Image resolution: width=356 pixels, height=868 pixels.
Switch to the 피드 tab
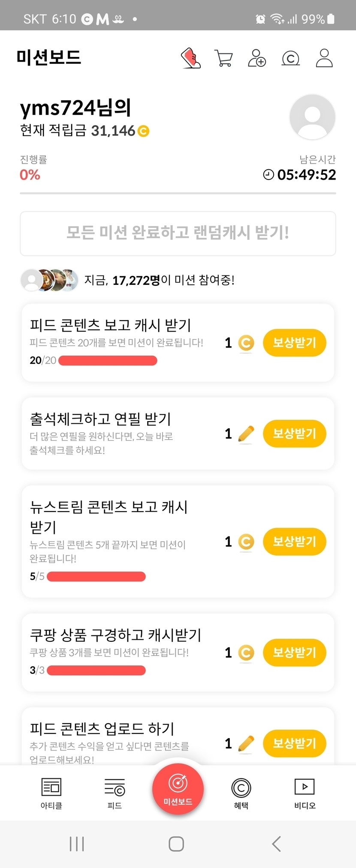click(115, 793)
